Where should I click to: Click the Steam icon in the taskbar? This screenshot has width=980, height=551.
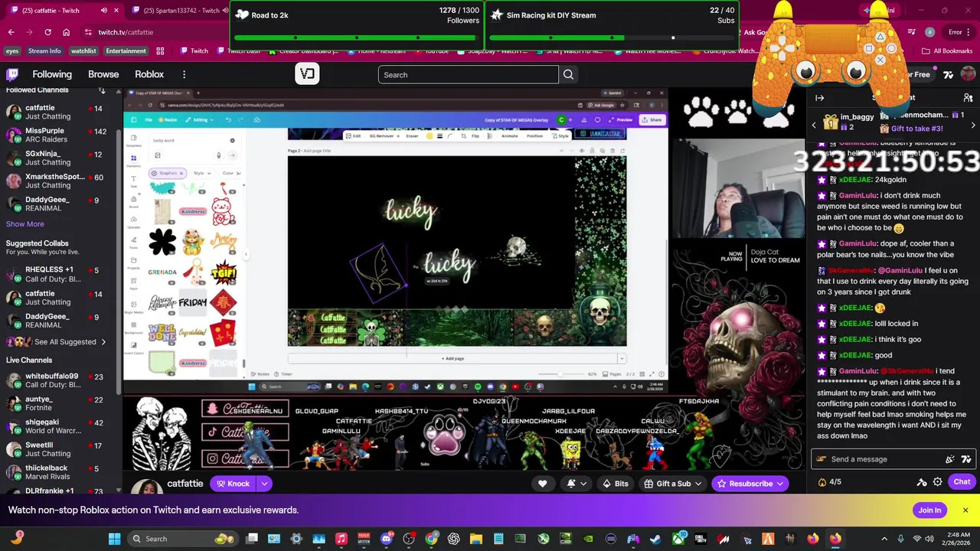pyautogui.click(x=656, y=539)
